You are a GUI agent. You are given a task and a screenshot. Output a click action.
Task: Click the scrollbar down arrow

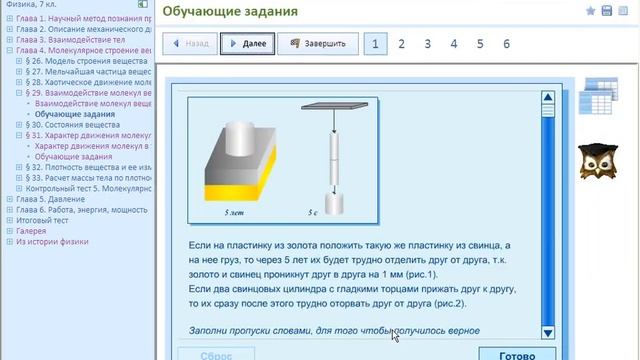coord(548,332)
